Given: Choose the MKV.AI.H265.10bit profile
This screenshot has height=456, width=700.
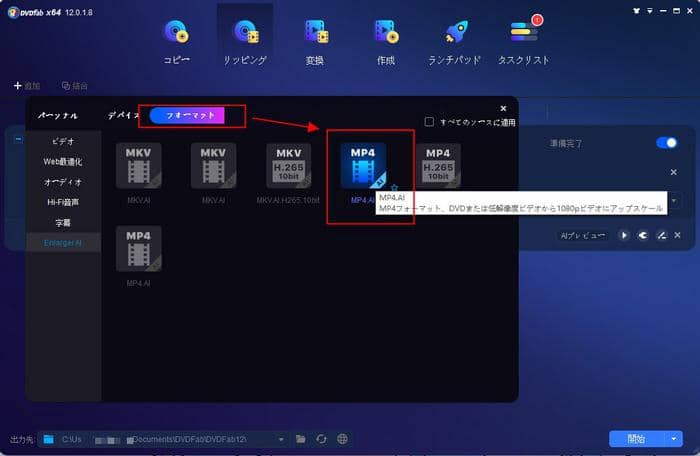Looking at the screenshot, I should point(288,166).
